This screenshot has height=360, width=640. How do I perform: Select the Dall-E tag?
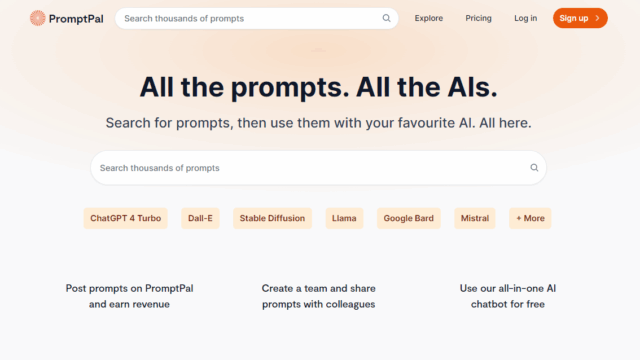pos(200,218)
